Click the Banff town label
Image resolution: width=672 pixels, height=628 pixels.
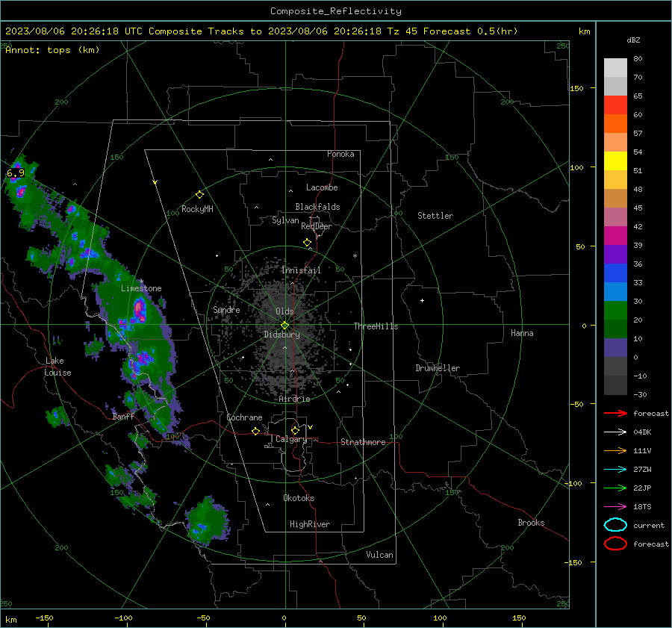pyautogui.click(x=123, y=417)
